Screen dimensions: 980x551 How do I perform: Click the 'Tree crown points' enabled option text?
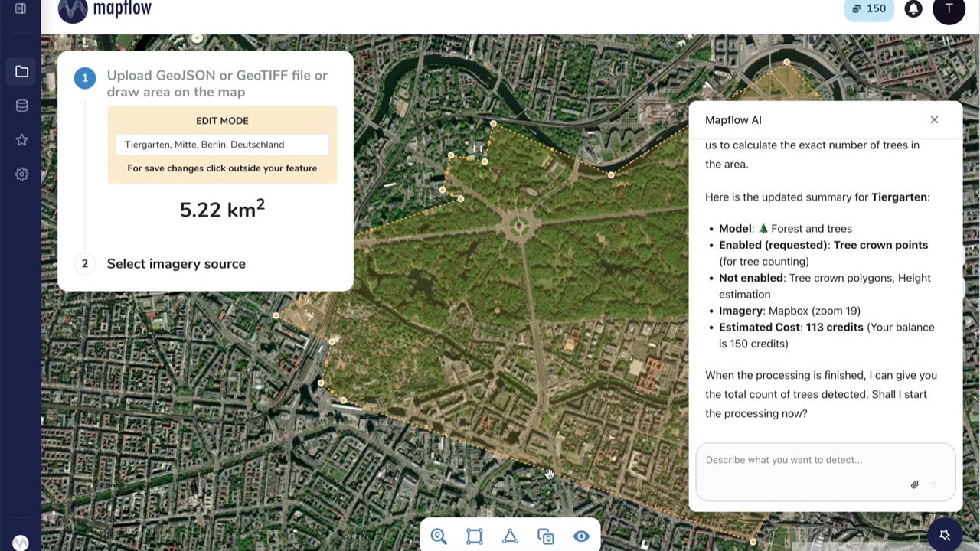(x=880, y=245)
